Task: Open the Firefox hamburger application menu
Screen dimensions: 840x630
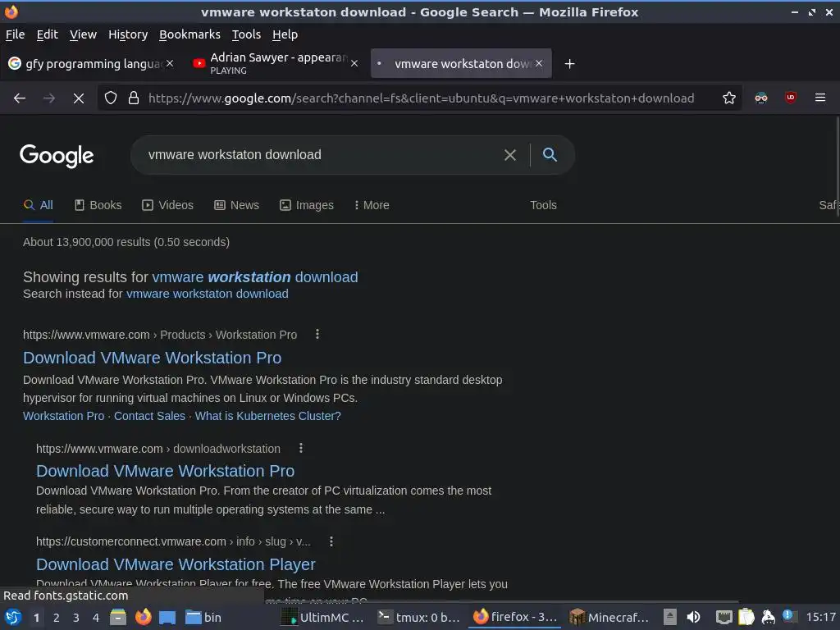Action: coord(819,98)
